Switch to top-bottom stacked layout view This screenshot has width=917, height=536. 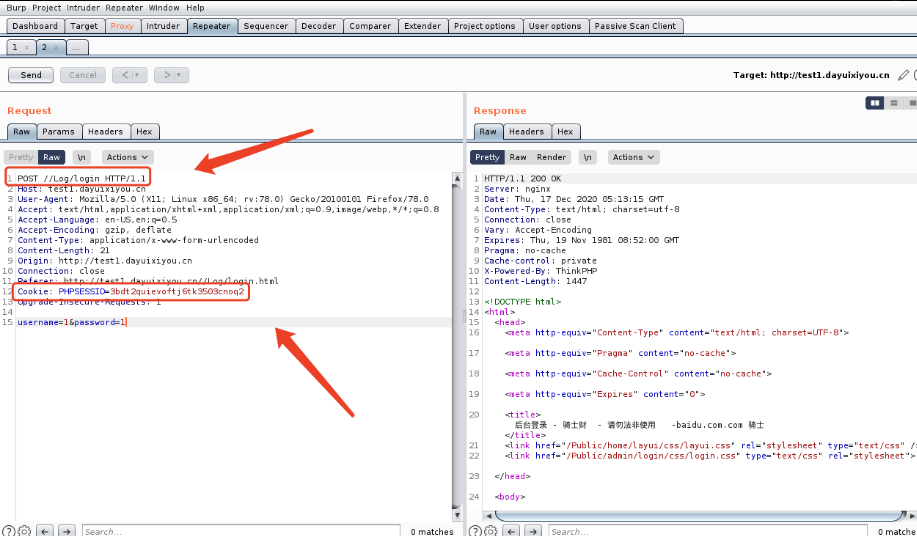coord(894,103)
